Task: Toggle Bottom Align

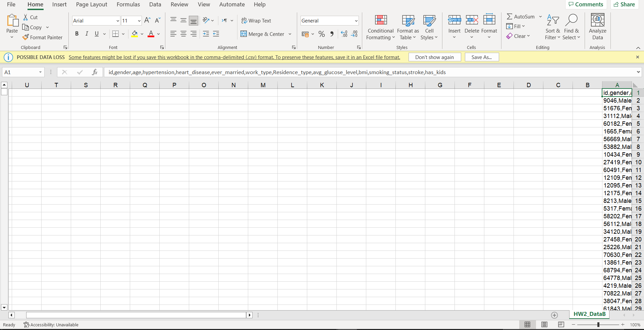Action: (194, 20)
